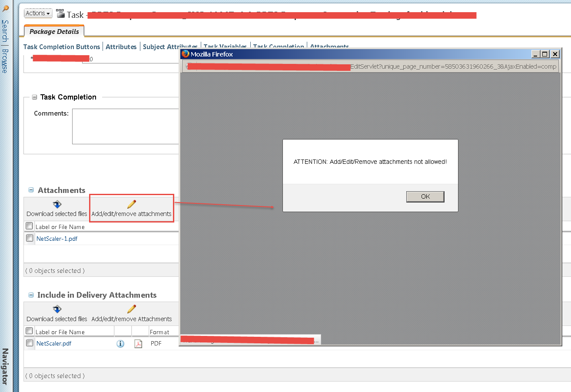Click the Format column header
Image resolution: width=571 pixels, height=392 pixels.
(159, 332)
